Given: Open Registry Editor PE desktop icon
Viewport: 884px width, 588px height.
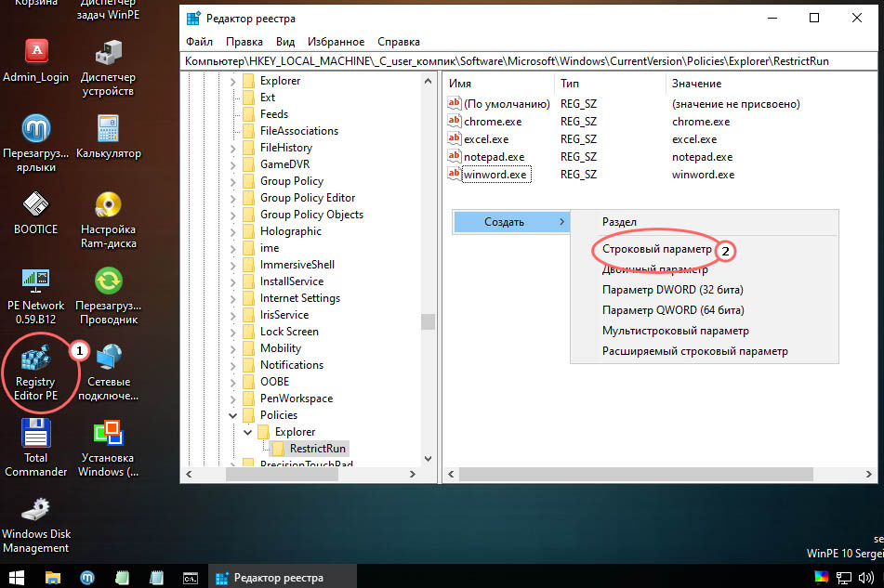Looking at the screenshot, I should (36, 372).
